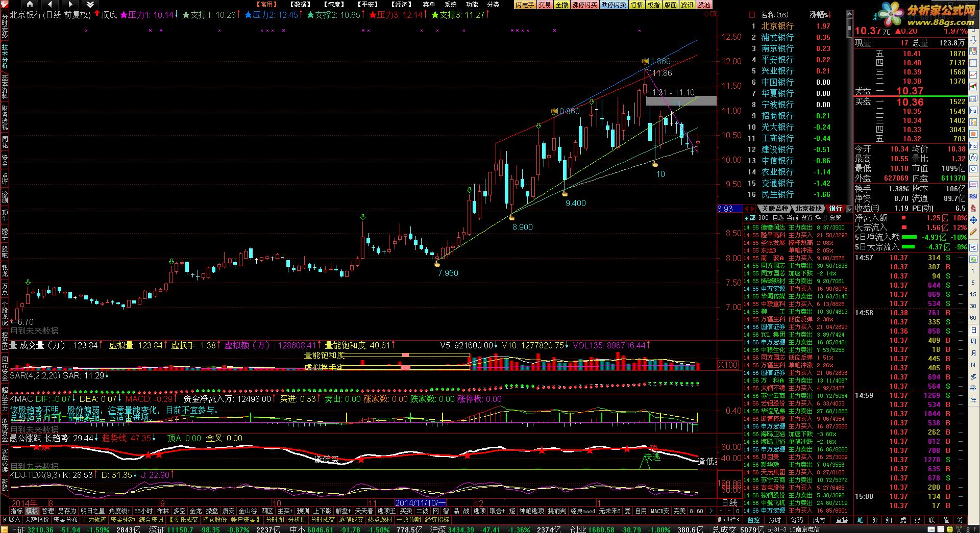Viewport: 980px width, 533px height.
Task: Click the 跌停闪卖 button
Action: 614,5
